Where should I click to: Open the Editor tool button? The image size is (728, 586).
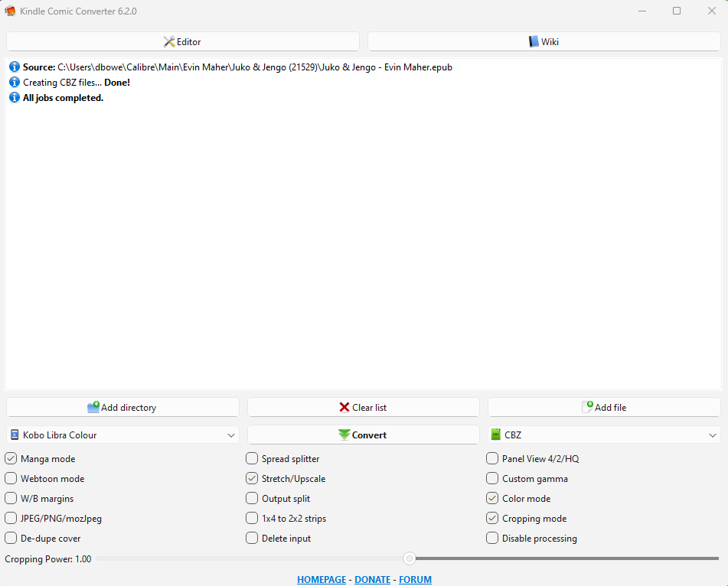click(x=182, y=42)
